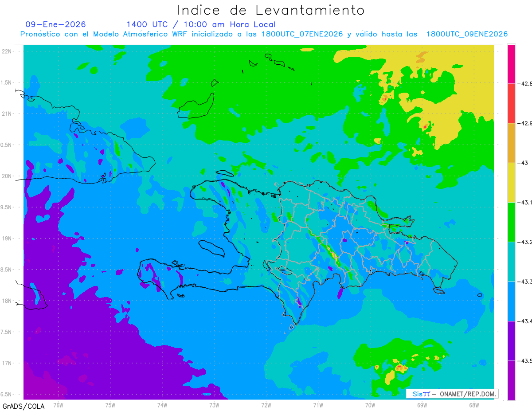Click the orange legend color swatch
The image size is (532, 411).
tap(511, 143)
